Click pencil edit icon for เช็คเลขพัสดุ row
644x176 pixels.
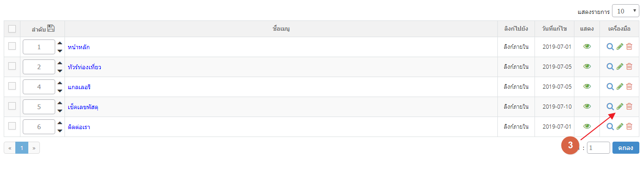point(620,106)
